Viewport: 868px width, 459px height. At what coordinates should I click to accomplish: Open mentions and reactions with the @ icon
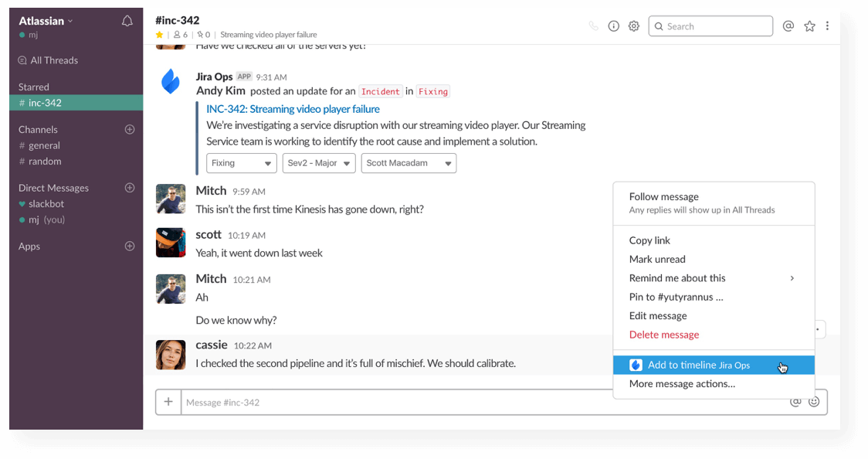pos(788,25)
